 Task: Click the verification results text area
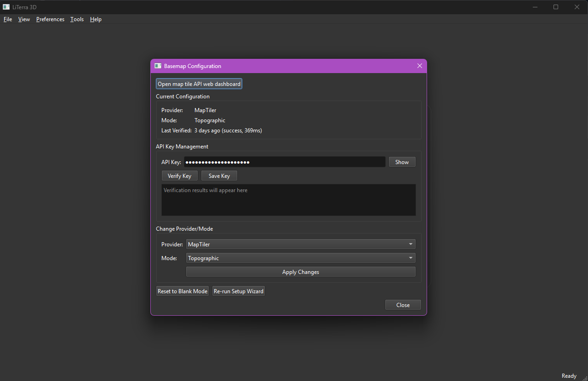point(288,200)
